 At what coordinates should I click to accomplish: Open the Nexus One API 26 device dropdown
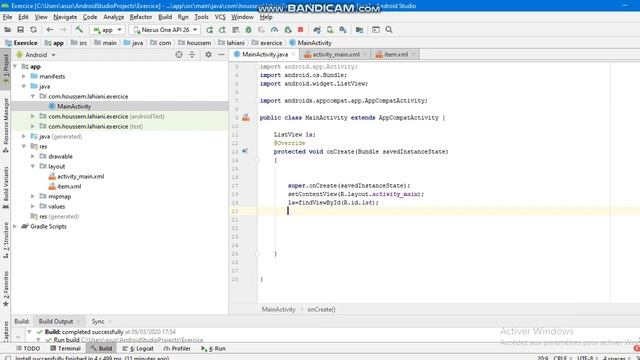point(165,30)
